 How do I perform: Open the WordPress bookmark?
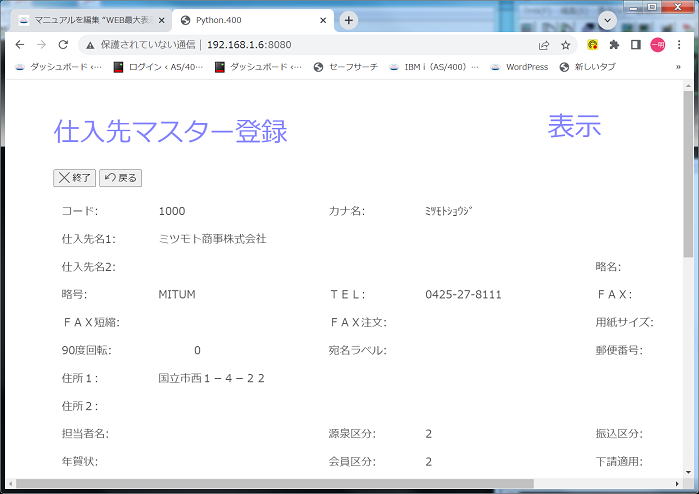[x=519, y=67]
